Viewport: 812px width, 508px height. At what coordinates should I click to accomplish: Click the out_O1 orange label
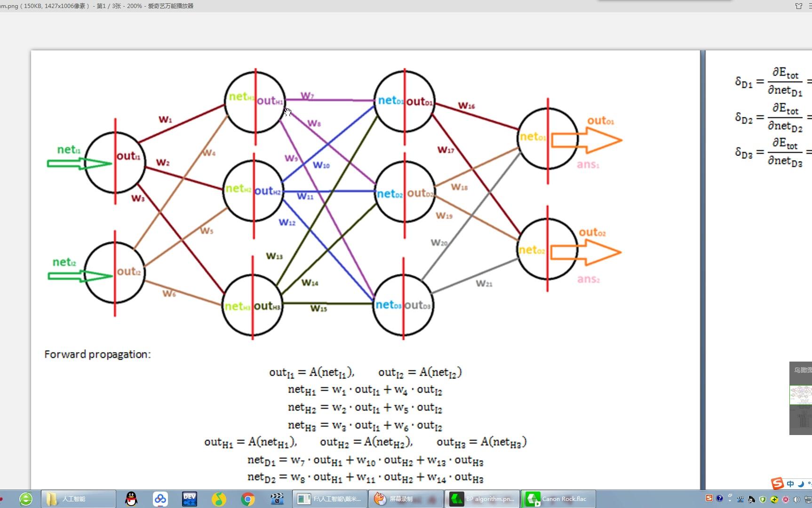[600, 121]
